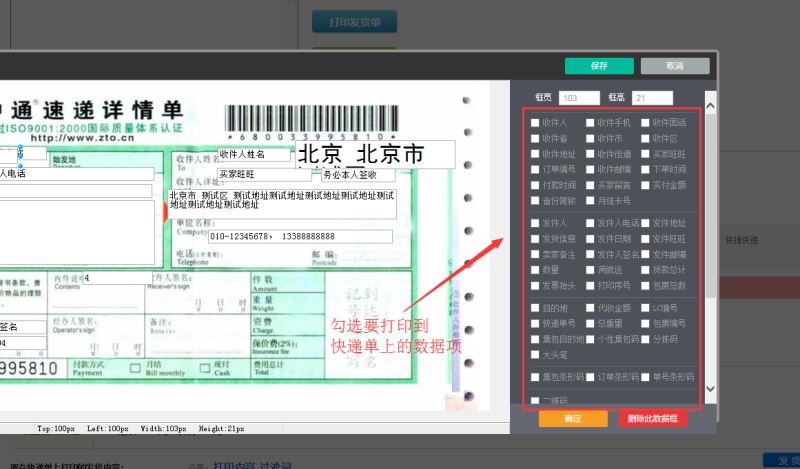Image resolution: width=800 pixels, height=469 pixels.
Task: Tick the 个性集包码 checkbox
Action: click(x=590, y=339)
